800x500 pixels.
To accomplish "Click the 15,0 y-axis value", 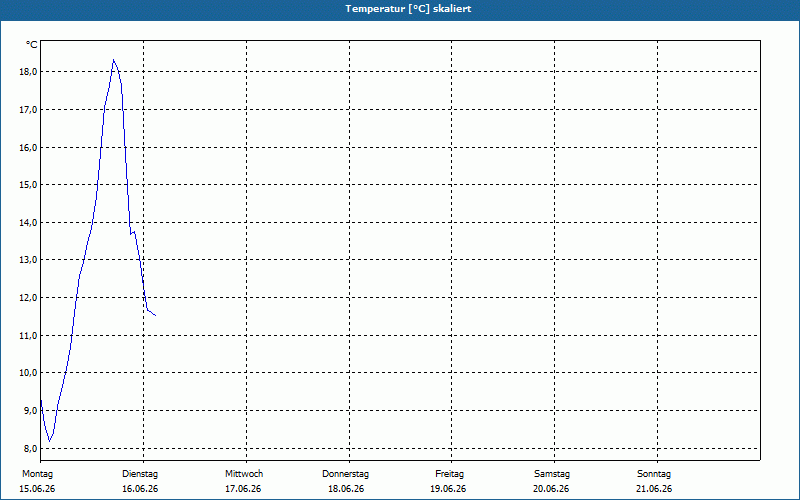I will click(x=28, y=185).
